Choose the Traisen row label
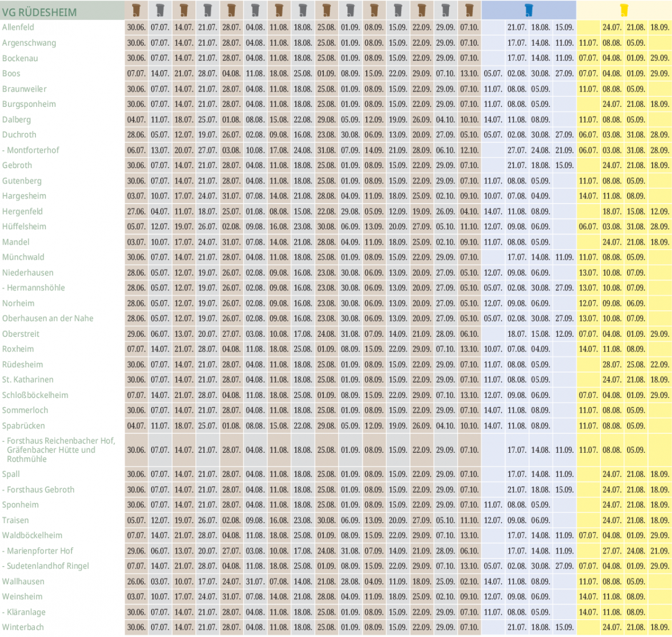Screen dimensions: 672x637 point(15,520)
